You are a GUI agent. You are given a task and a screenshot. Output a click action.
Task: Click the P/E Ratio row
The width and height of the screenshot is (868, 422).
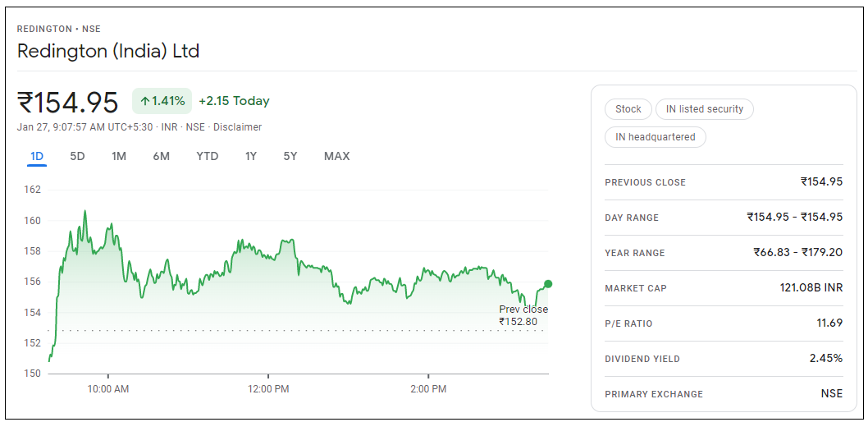click(723, 323)
